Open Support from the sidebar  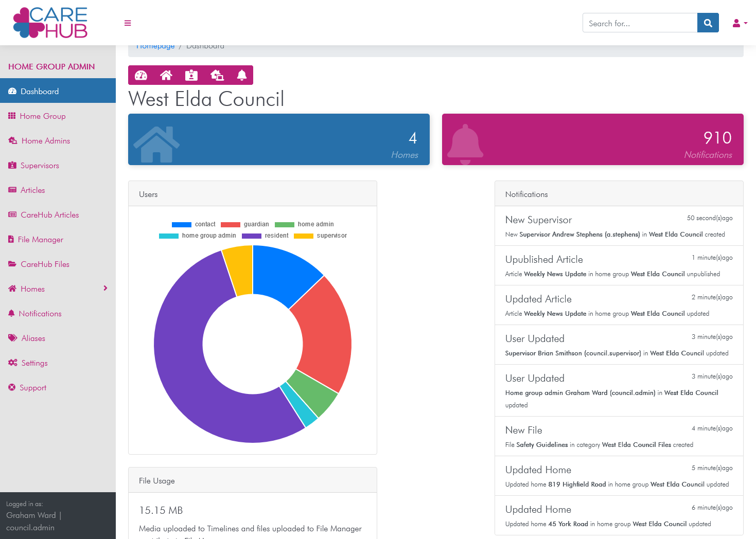pyautogui.click(x=58, y=387)
